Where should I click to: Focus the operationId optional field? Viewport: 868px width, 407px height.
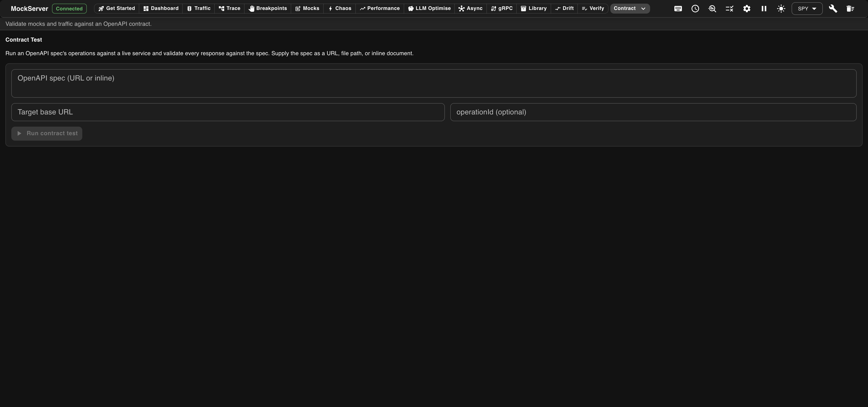tap(653, 112)
